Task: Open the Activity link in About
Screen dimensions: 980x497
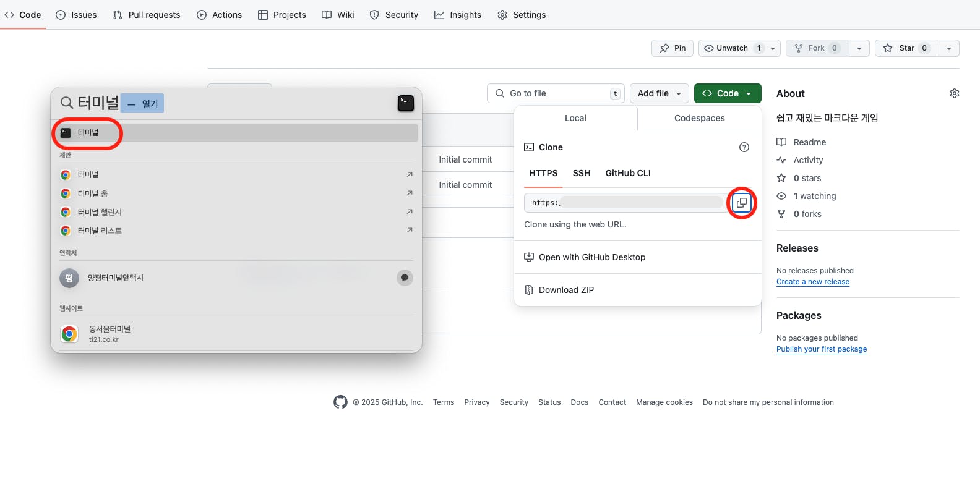Action: (x=800, y=160)
